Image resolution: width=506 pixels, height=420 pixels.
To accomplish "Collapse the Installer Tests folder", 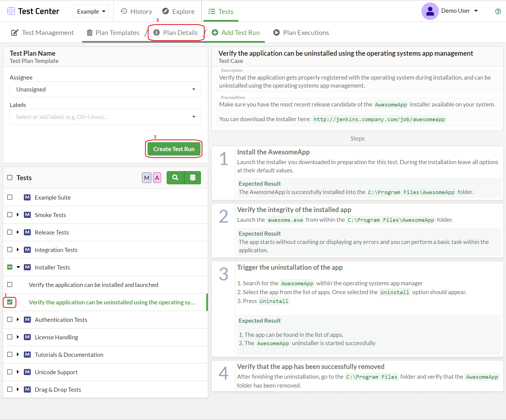I will 18,267.
